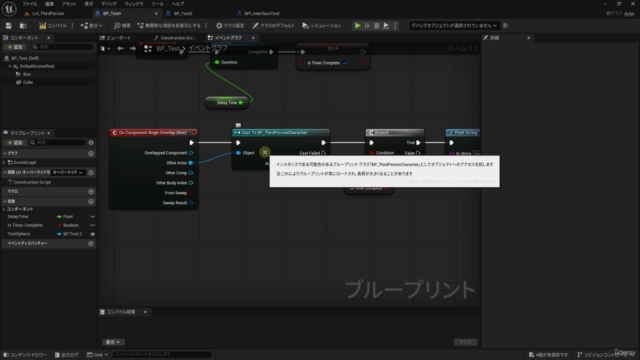Screen dimensions: 640x360
Task: Open the オーバーライド override dropdown
Action: 68,172
